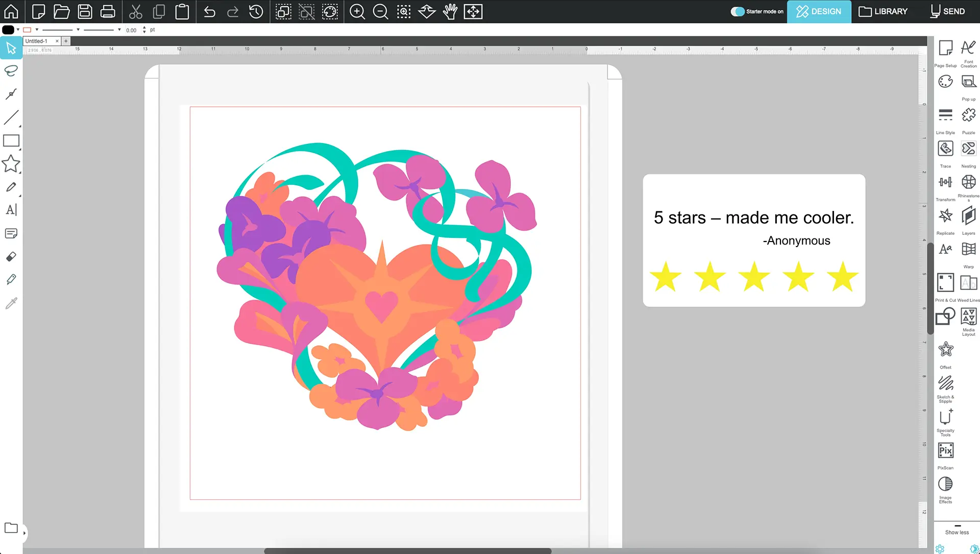
Task: Open the fill color dropdown arrow
Action: pos(18,30)
